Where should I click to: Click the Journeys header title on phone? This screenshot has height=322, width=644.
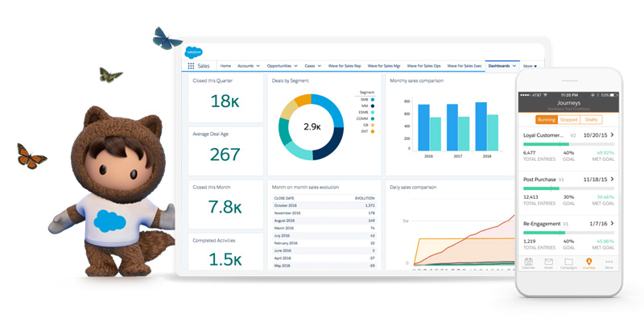pos(568,103)
